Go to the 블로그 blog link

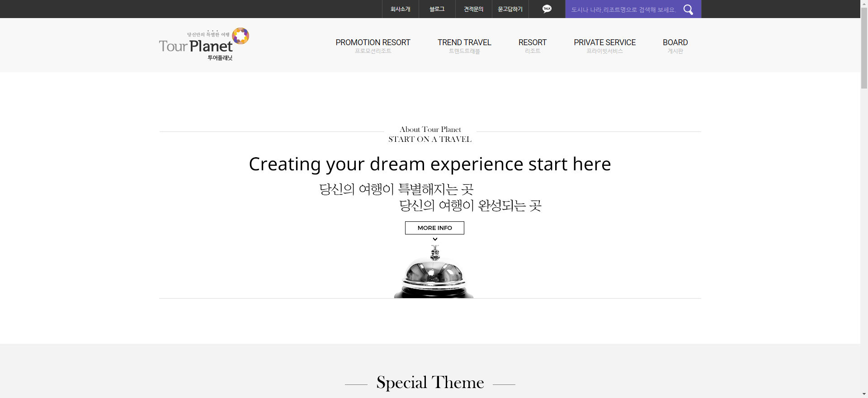(437, 9)
